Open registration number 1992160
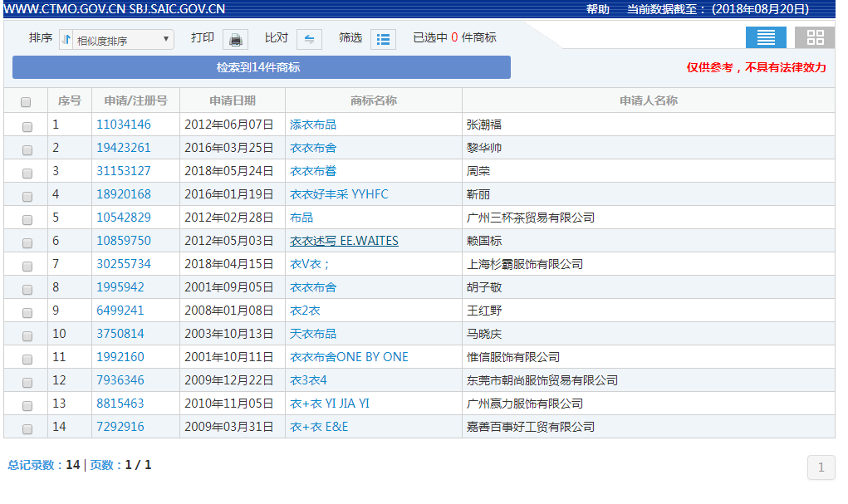848x504 pixels. pyautogui.click(x=120, y=357)
